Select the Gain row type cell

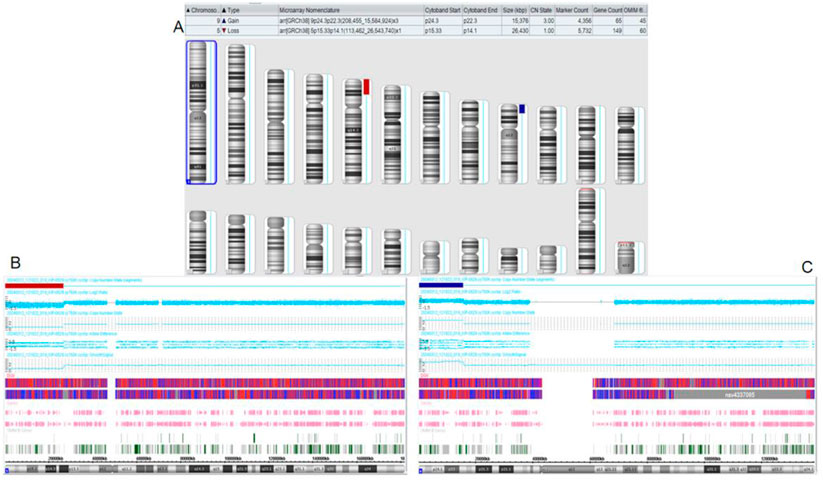coord(249,21)
